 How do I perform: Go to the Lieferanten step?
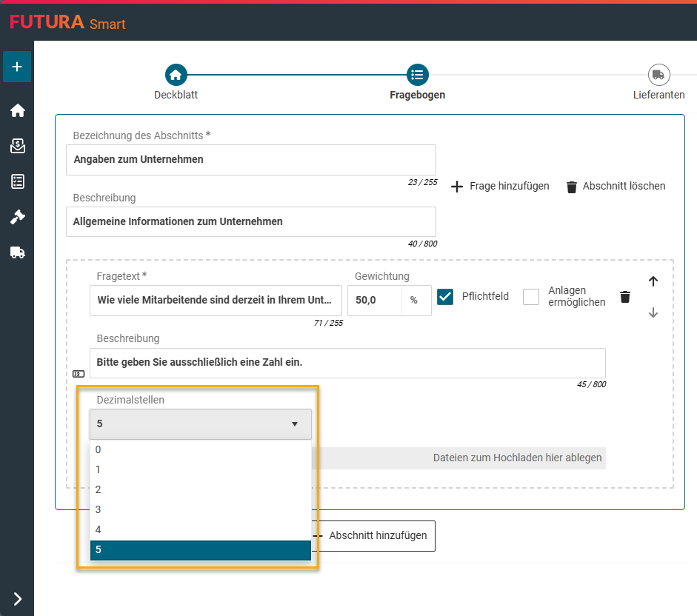[658, 76]
